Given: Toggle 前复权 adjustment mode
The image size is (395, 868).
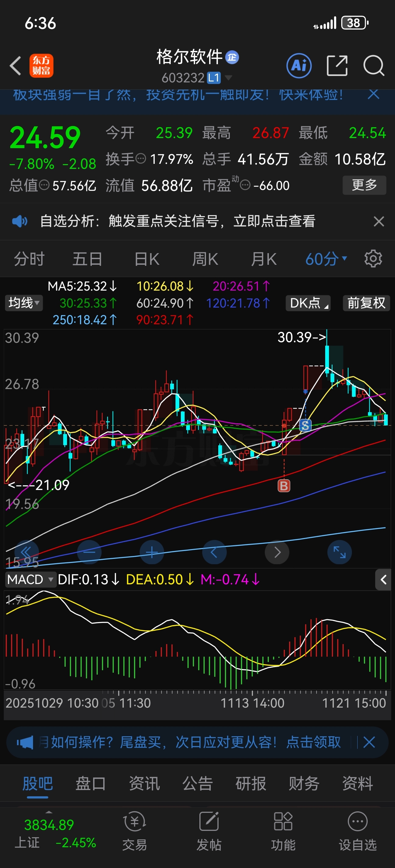Looking at the screenshot, I should point(366,303).
